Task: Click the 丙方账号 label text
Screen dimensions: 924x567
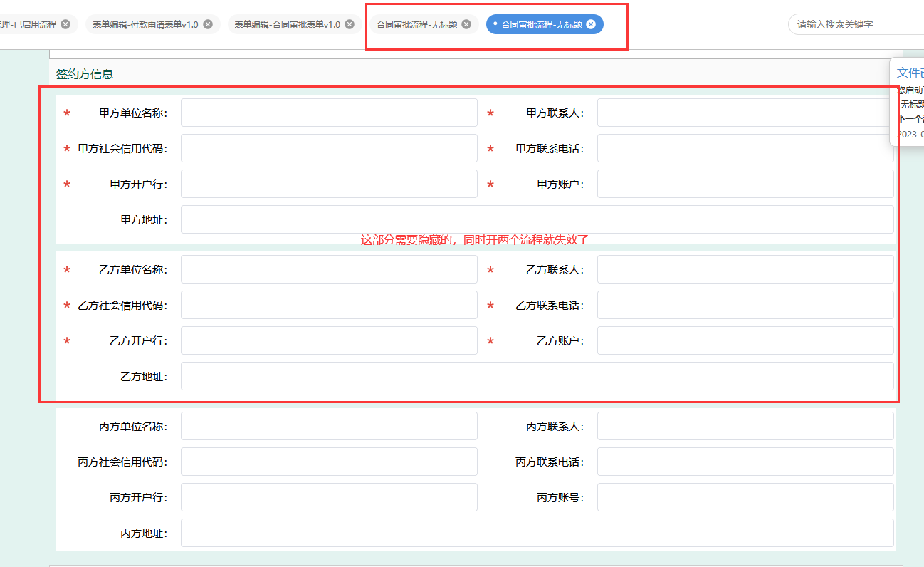Action: click(x=560, y=498)
